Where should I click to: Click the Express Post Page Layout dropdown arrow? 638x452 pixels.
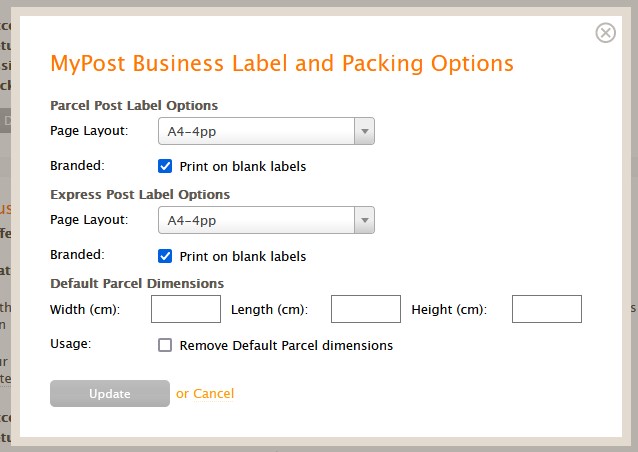[x=365, y=220]
